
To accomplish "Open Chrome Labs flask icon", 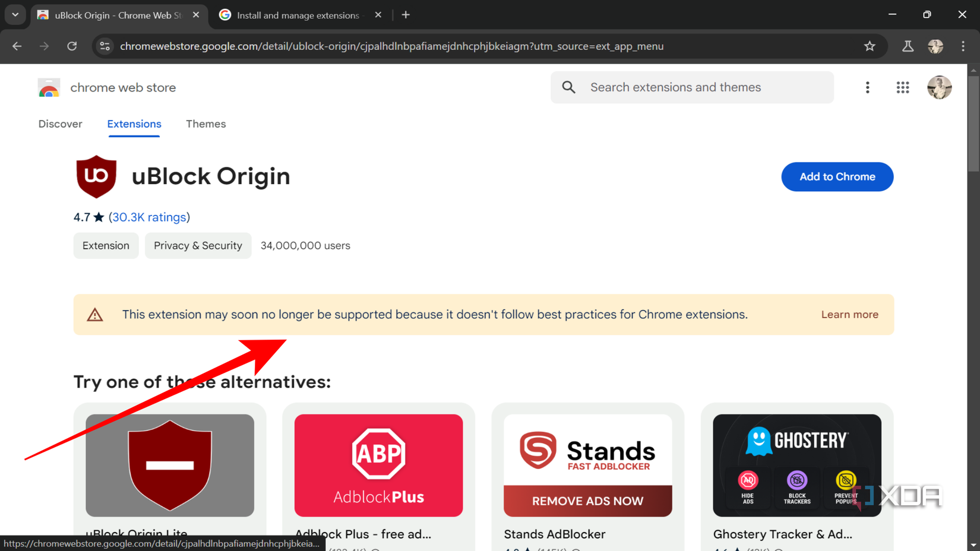I will click(x=907, y=46).
